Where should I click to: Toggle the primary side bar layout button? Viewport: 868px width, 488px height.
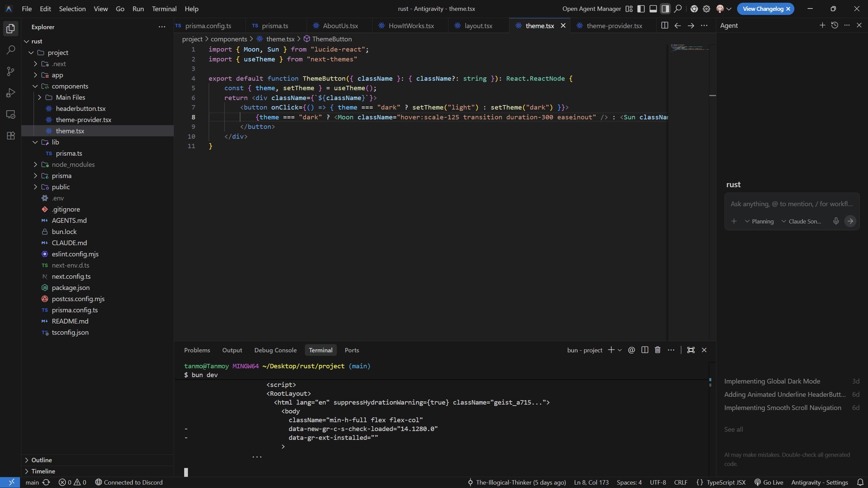641,9
